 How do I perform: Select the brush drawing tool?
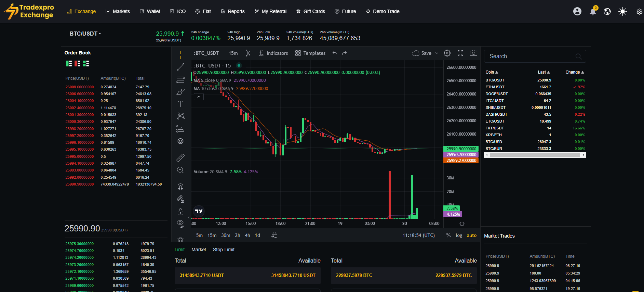tap(180, 92)
